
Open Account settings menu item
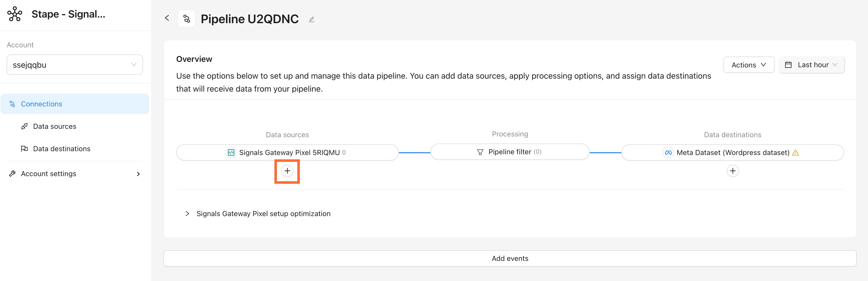pyautogui.click(x=75, y=174)
